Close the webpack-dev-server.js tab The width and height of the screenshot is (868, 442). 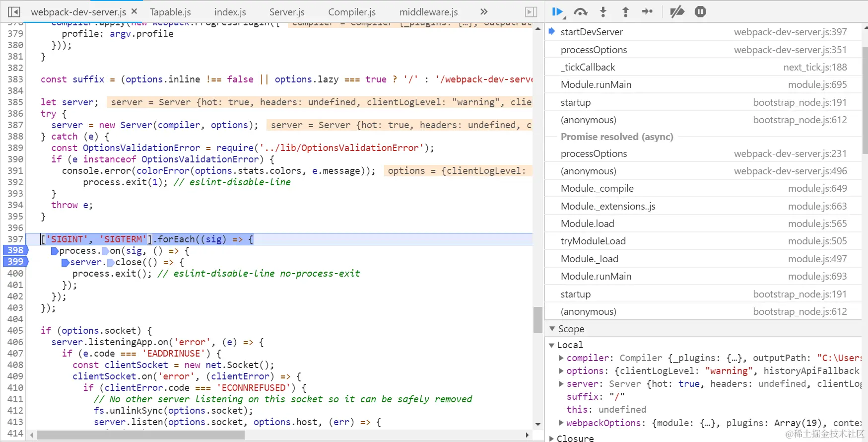(x=134, y=11)
